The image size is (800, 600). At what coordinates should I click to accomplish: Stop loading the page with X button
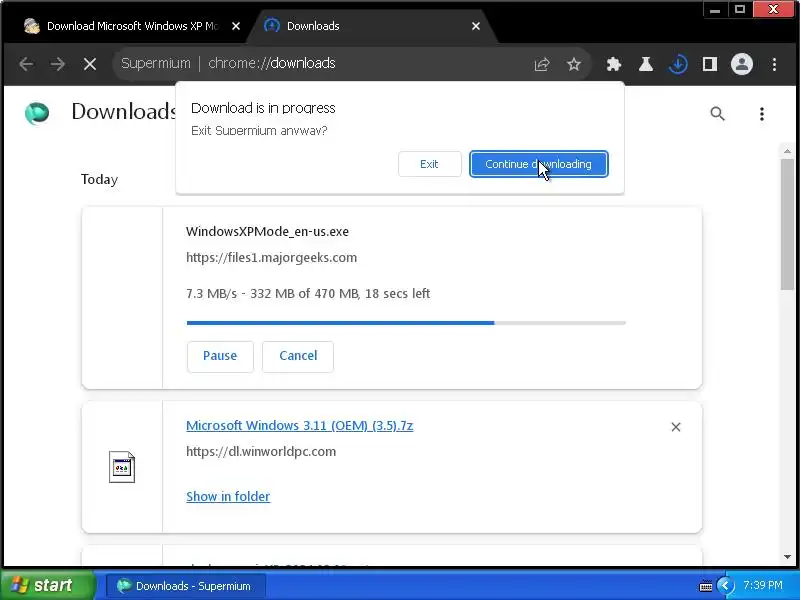pyautogui.click(x=90, y=64)
